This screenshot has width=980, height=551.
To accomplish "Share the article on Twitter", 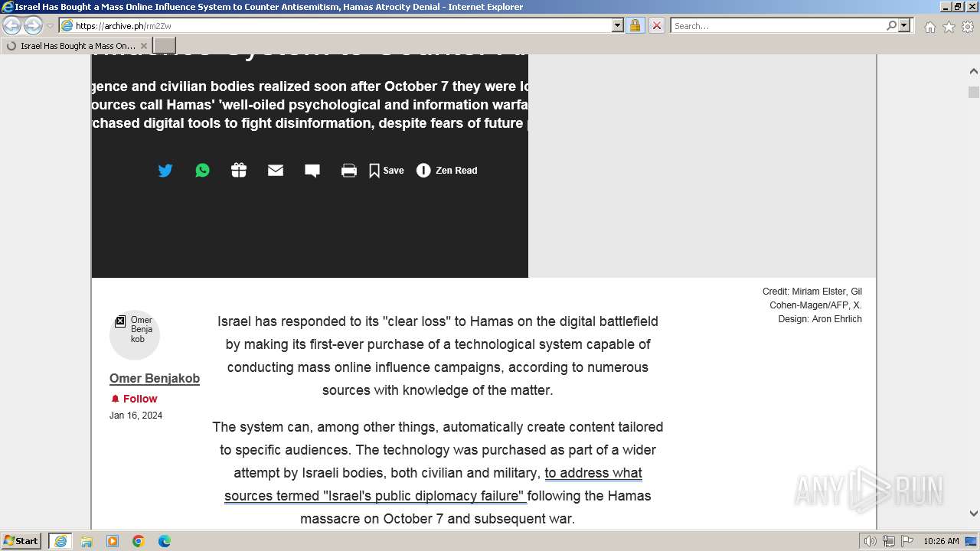I will pos(165,171).
